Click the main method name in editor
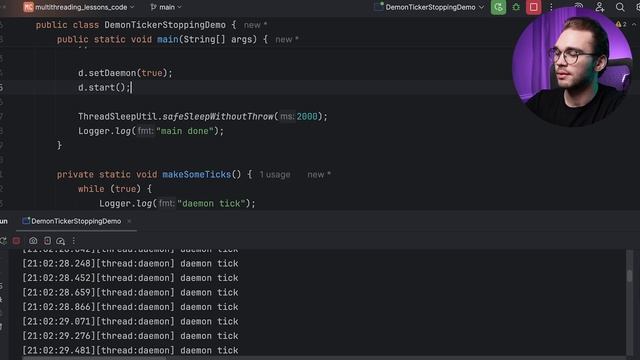The height and width of the screenshot is (360, 640). pos(168,39)
